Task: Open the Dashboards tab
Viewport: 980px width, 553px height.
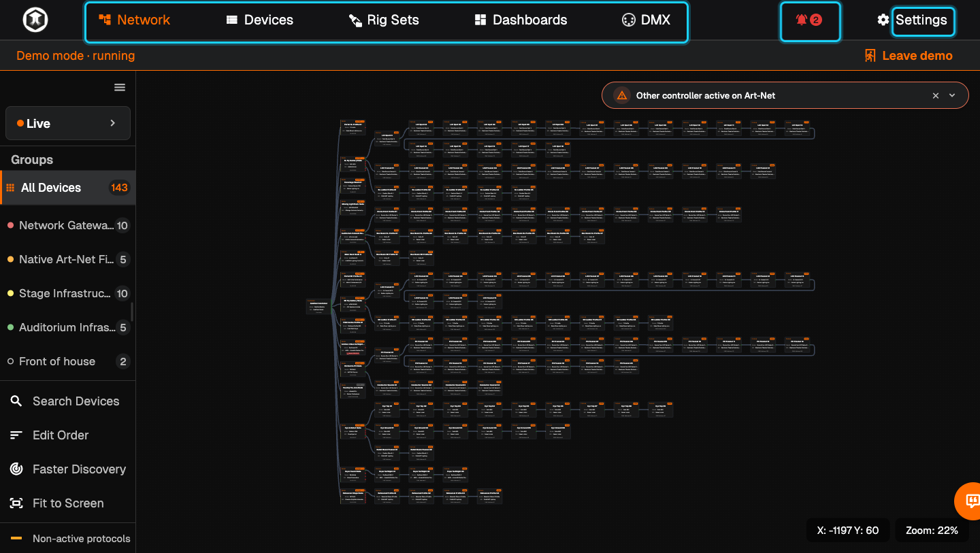Action: pyautogui.click(x=521, y=20)
